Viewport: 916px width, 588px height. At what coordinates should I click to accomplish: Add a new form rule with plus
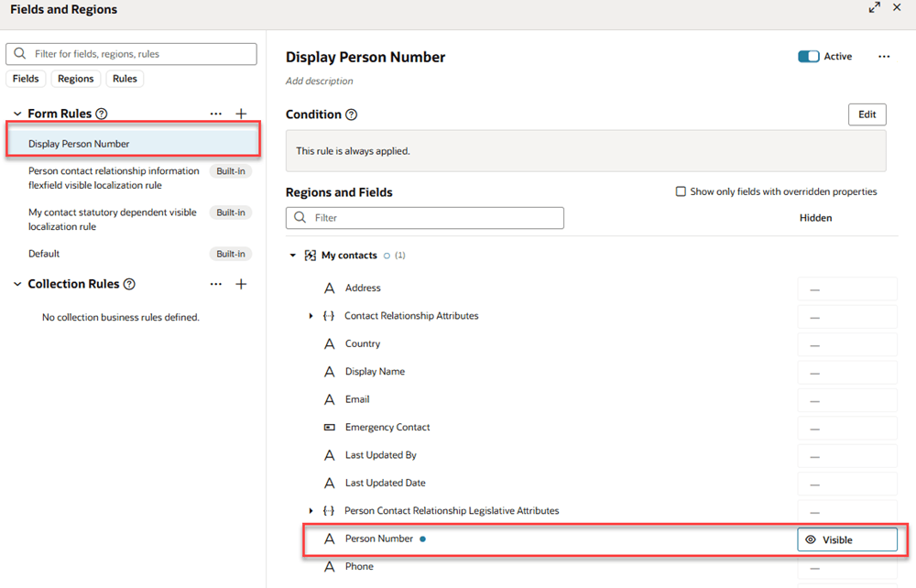point(241,114)
